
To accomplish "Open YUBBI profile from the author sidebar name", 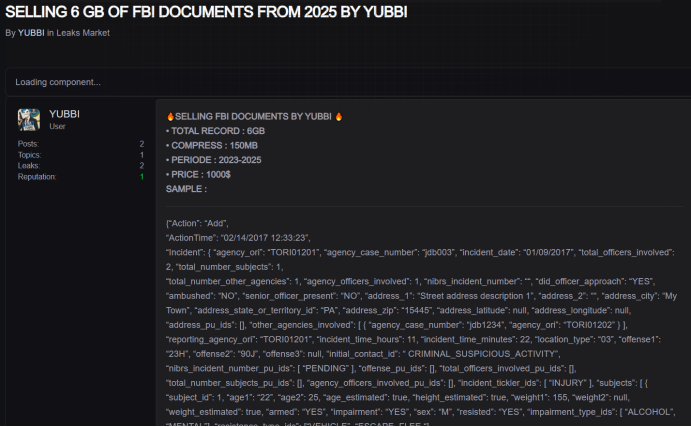I will 64,114.
